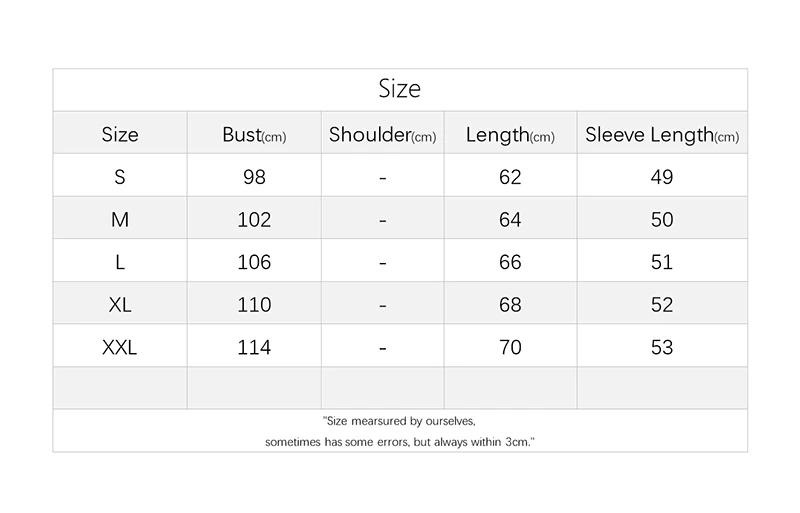
Task: Select bust value 98
Action: pyautogui.click(x=254, y=177)
